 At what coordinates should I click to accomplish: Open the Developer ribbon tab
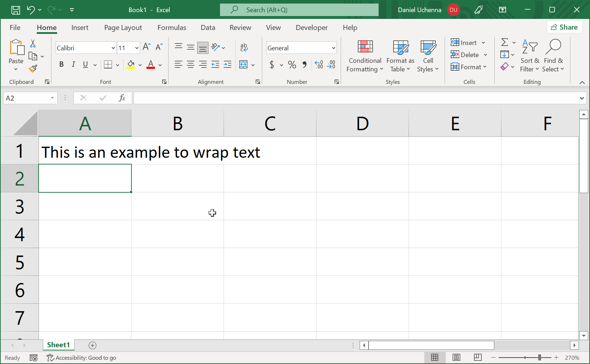[x=311, y=27]
